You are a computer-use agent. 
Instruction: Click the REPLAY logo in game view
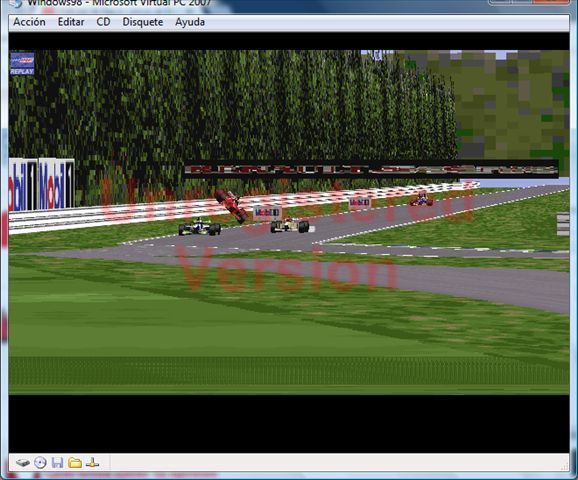[x=22, y=63]
